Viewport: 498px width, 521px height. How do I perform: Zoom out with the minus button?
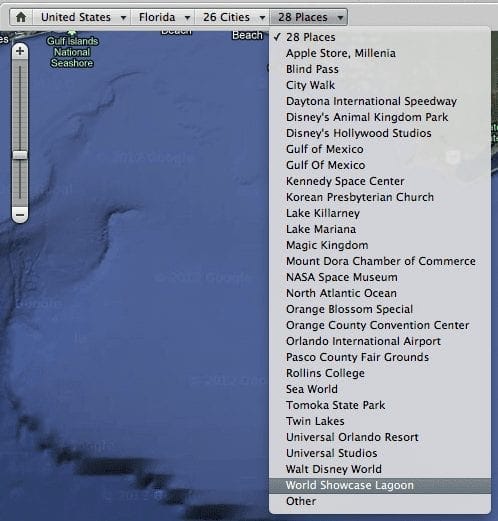pyautogui.click(x=20, y=215)
